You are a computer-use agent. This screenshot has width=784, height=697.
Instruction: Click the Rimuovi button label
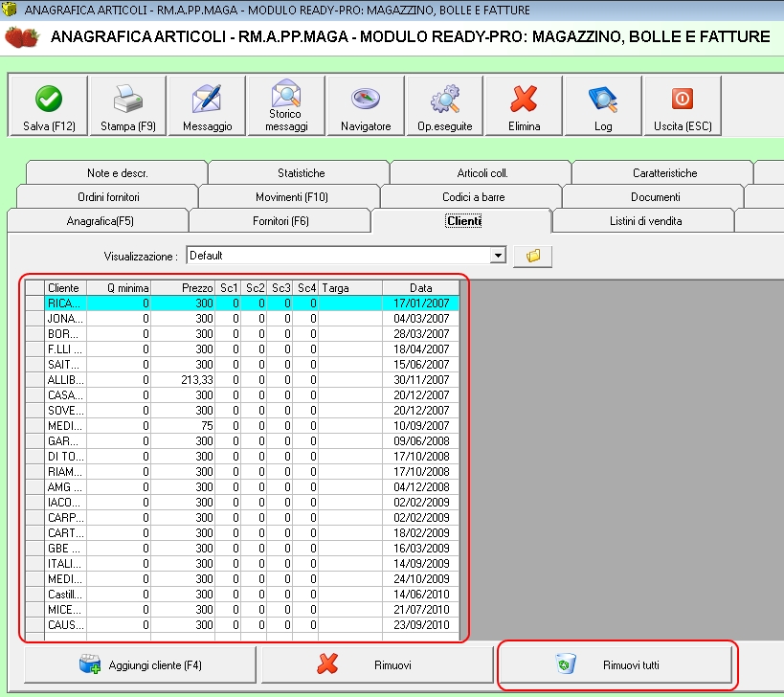(392, 665)
